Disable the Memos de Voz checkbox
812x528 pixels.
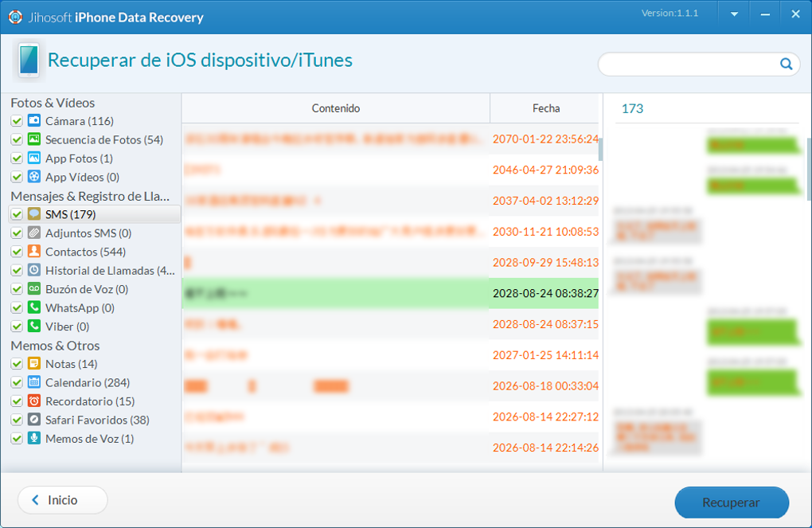point(17,438)
